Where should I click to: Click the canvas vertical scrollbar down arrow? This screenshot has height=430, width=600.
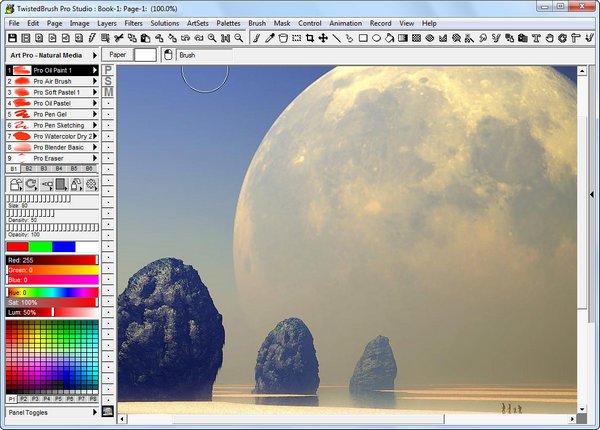click(582, 409)
